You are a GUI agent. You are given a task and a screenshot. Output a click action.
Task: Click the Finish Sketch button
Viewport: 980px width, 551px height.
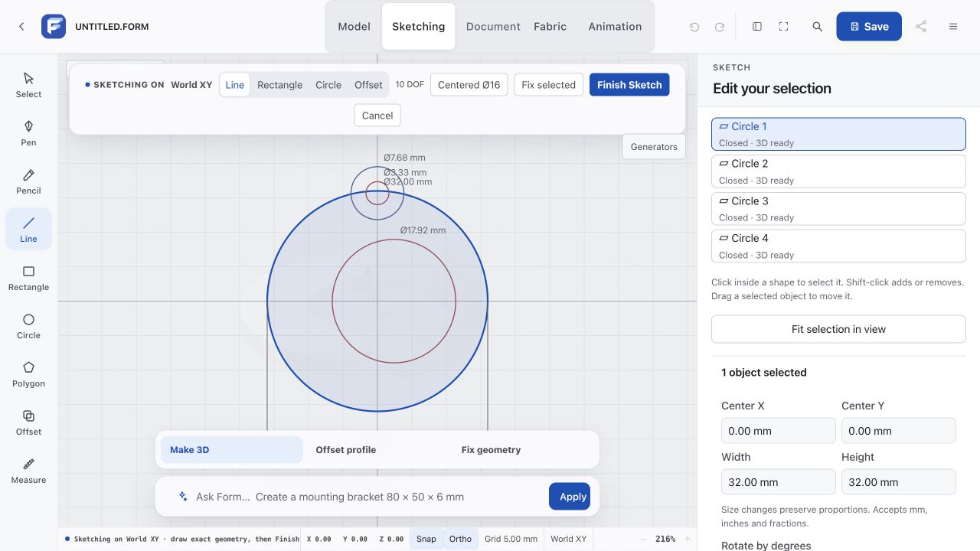[x=629, y=85]
